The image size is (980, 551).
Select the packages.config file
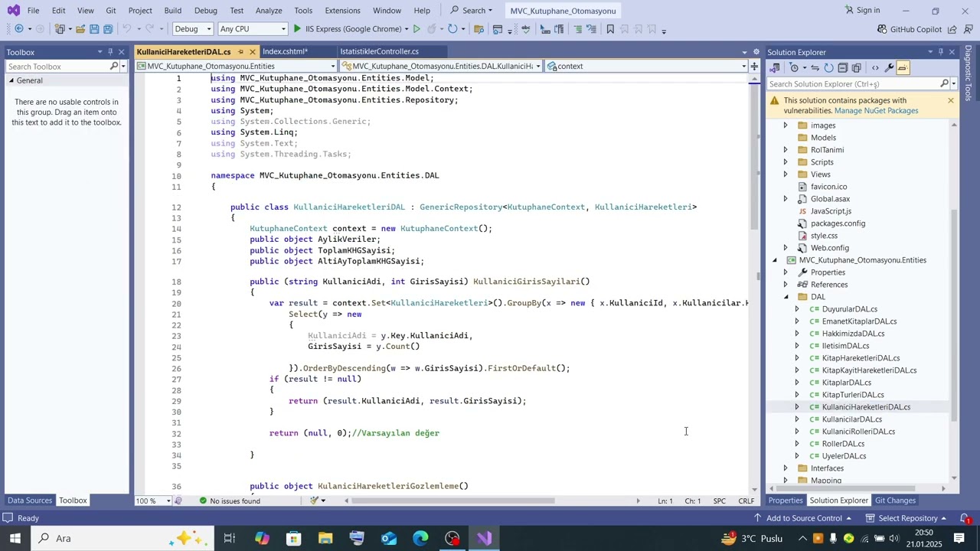pos(838,223)
